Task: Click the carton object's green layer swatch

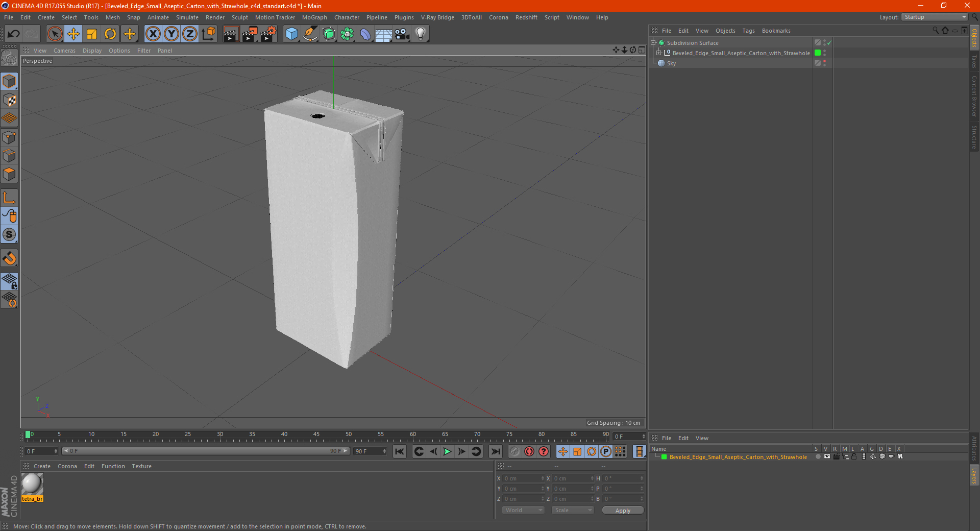Action: click(818, 53)
